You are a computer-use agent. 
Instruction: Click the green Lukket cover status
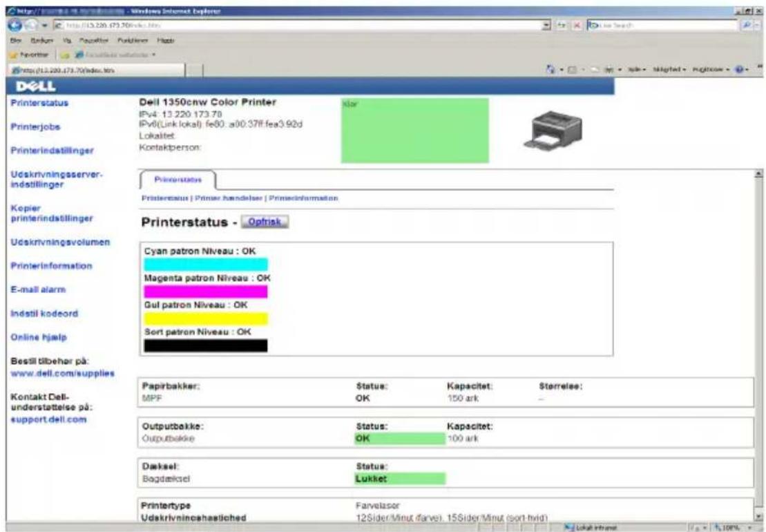400,479
